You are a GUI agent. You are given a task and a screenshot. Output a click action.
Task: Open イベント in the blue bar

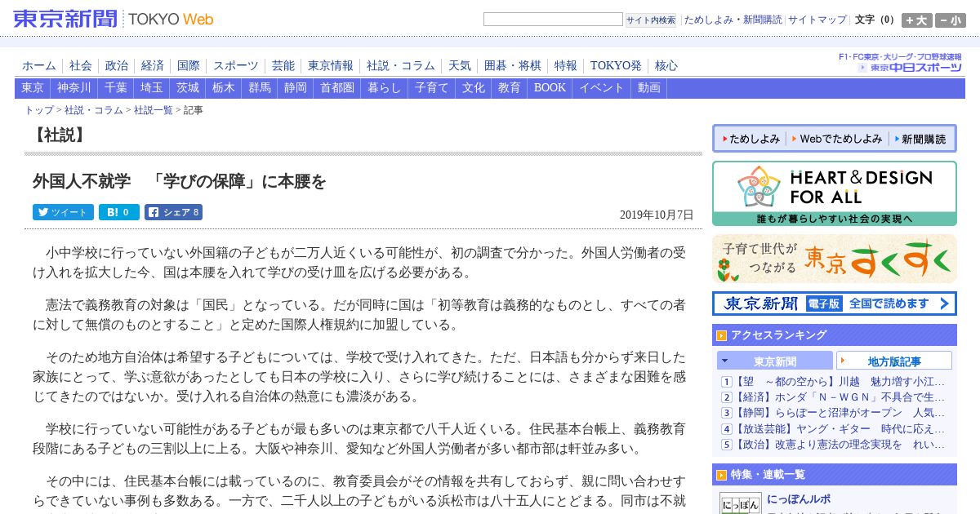(x=602, y=88)
